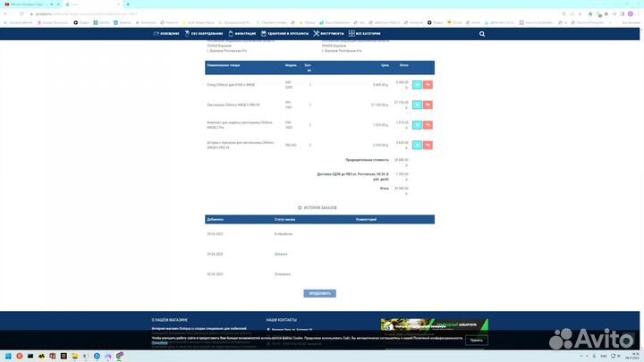Click red return icon for first product row
This screenshot has width=644, height=362.
428,84
